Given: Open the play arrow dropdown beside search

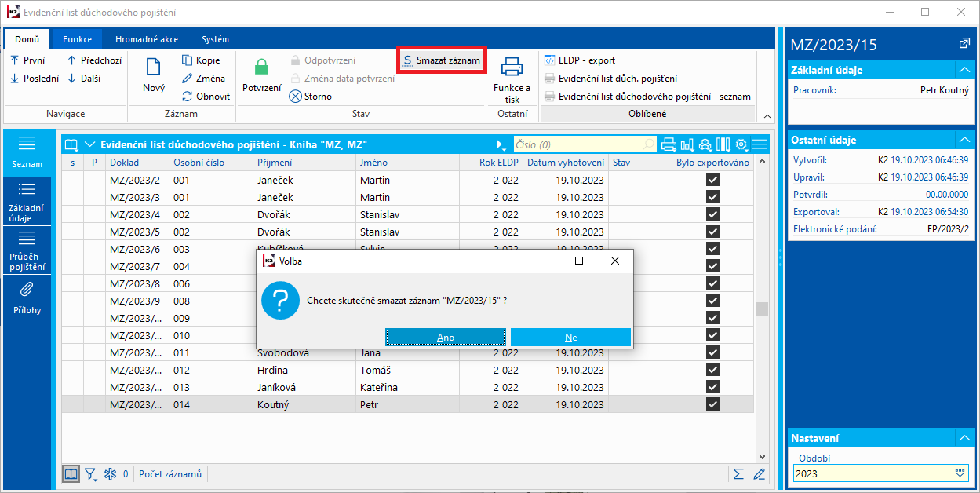Looking at the screenshot, I should pyautogui.click(x=501, y=144).
